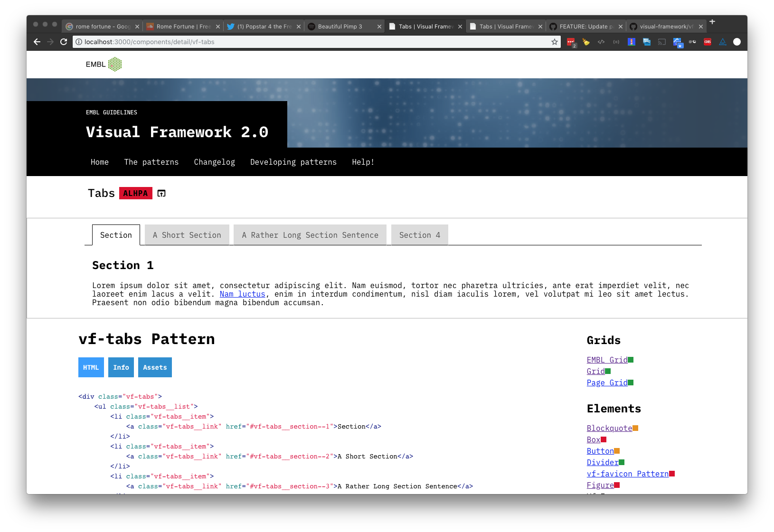Click the Cast icon in the browser toolbar

662,42
